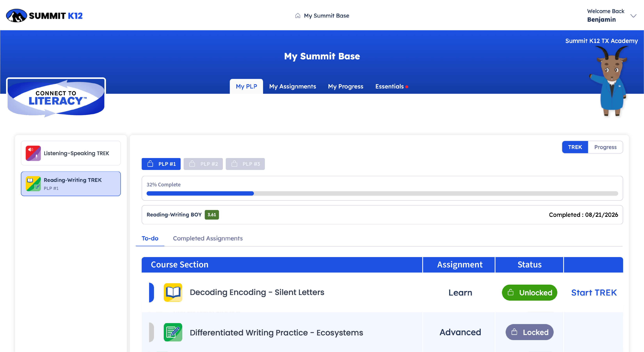Click the My Summit Base banner heading
Screen dimensions: 644x352
pyautogui.click(x=322, y=56)
